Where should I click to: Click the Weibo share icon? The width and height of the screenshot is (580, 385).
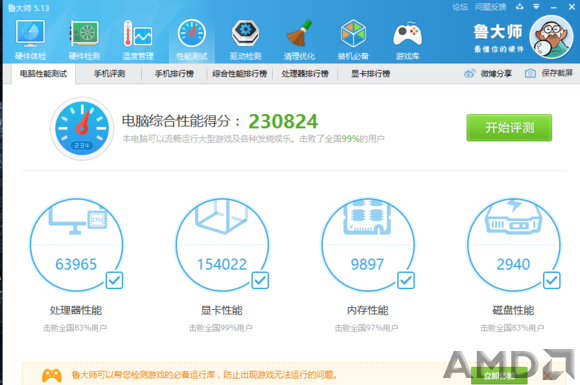point(470,74)
